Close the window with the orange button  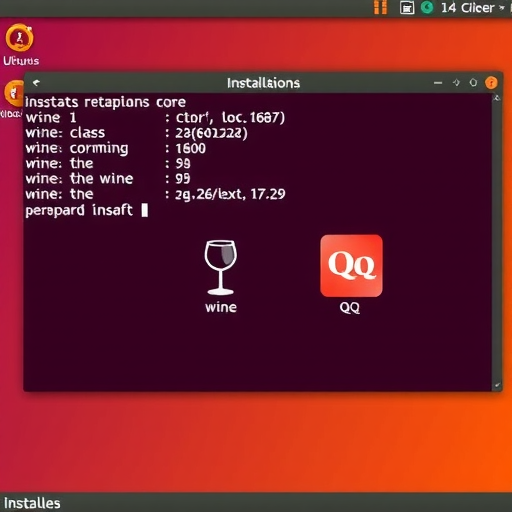click(x=491, y=83)
